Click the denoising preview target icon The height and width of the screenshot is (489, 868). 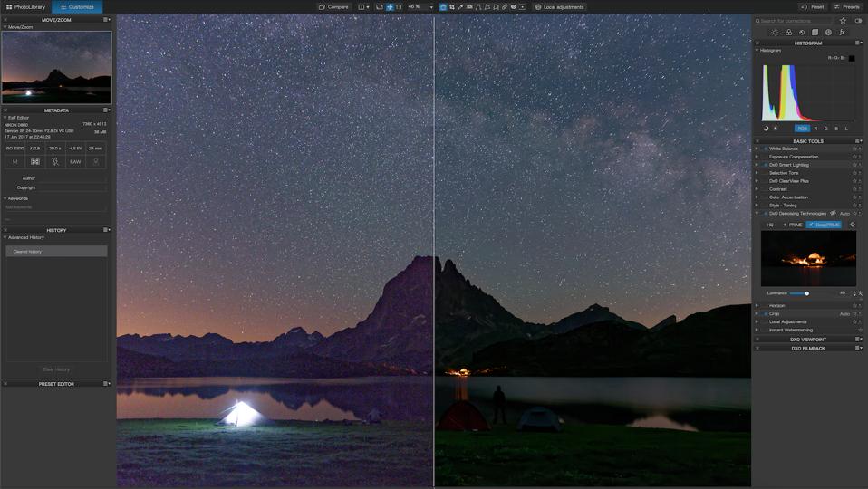point(853,225)
